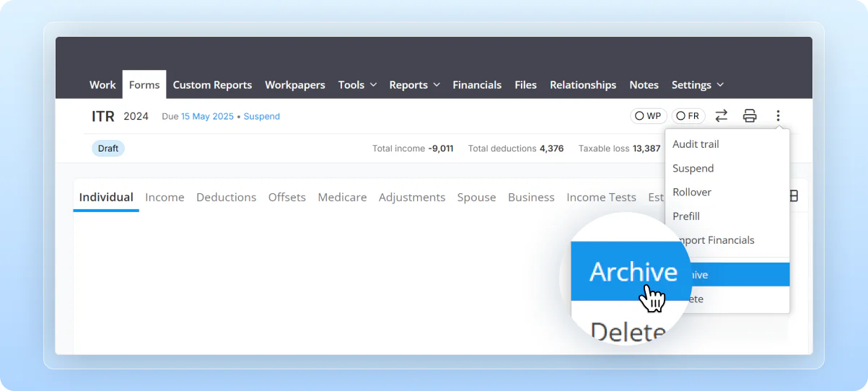The image size is (868, 391).
Task: Open the Business form tab
Action: click(531, 197)
